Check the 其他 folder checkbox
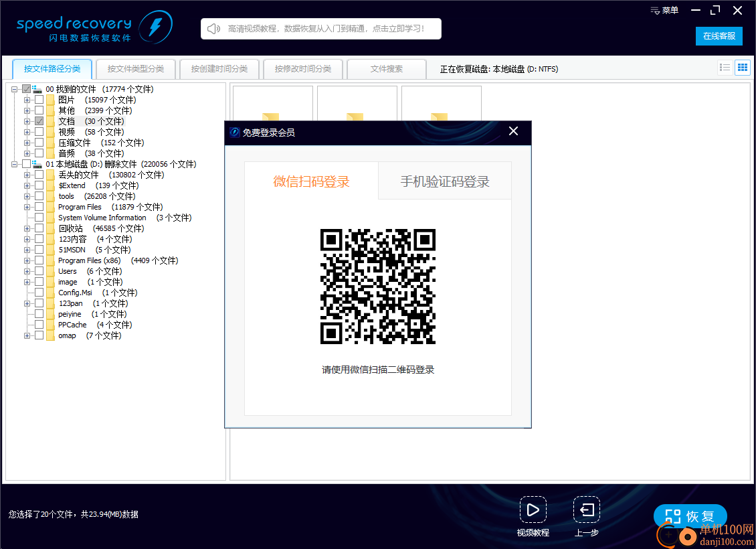756x549 pixels. (39, 110)
